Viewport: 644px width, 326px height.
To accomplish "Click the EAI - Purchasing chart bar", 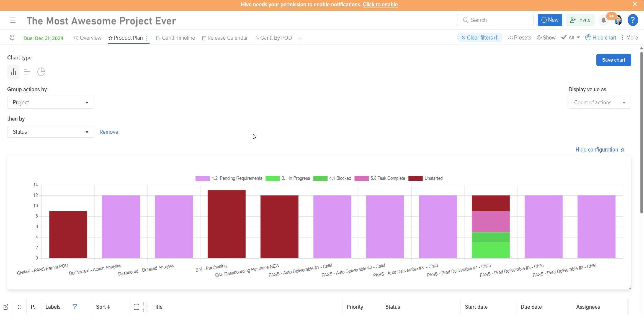I will 226,224.
